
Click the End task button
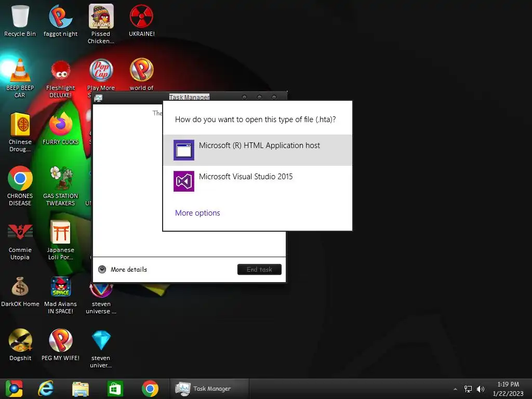(259, 270)
